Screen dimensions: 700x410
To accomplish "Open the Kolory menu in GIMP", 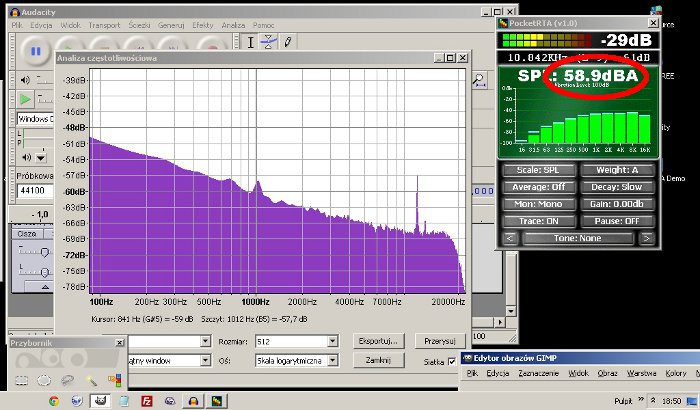I will coord(676,373).
